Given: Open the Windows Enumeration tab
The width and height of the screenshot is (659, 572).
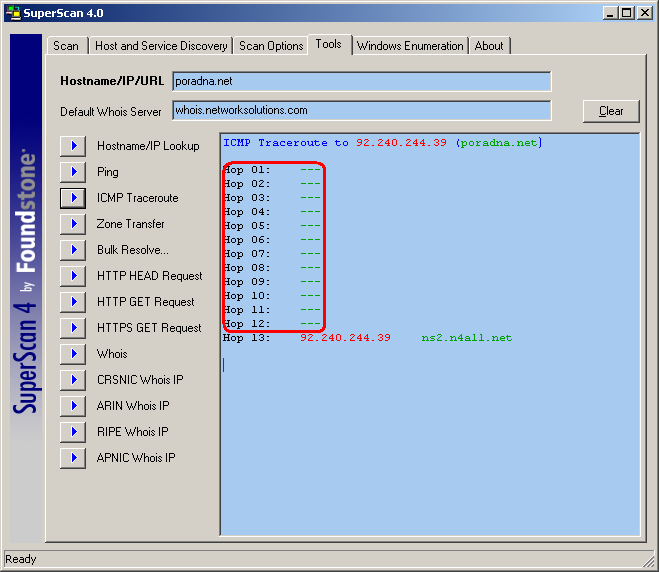Looking at the screenshot, I should click(x=410, y=45).
